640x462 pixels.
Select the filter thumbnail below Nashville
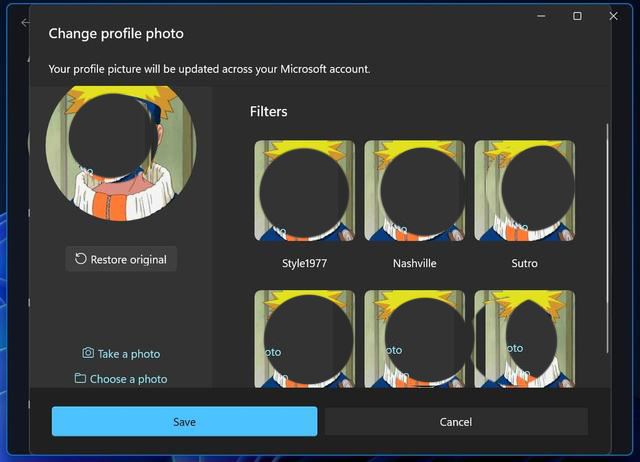point(414,338)
